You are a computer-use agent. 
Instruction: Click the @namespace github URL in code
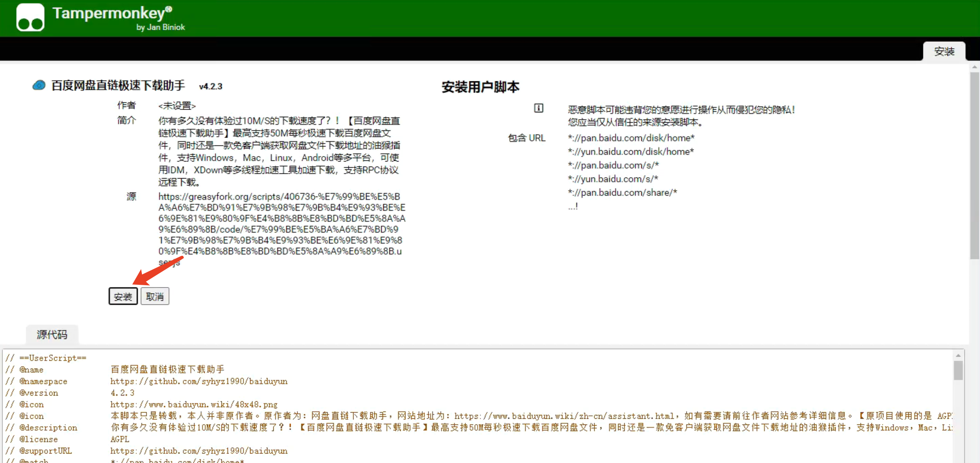pos(199,381)
